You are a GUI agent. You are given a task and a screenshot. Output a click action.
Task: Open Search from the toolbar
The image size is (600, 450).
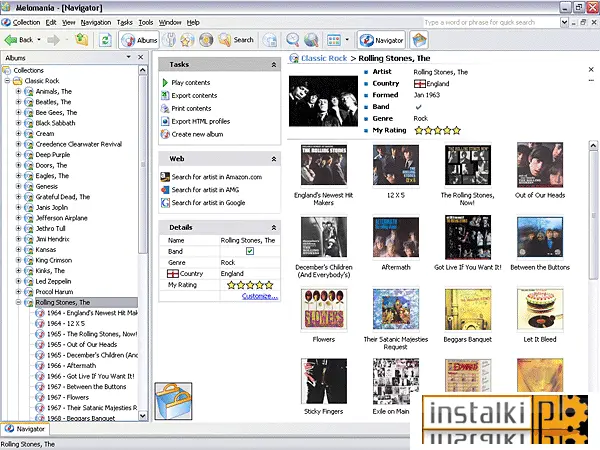[236, 40]
